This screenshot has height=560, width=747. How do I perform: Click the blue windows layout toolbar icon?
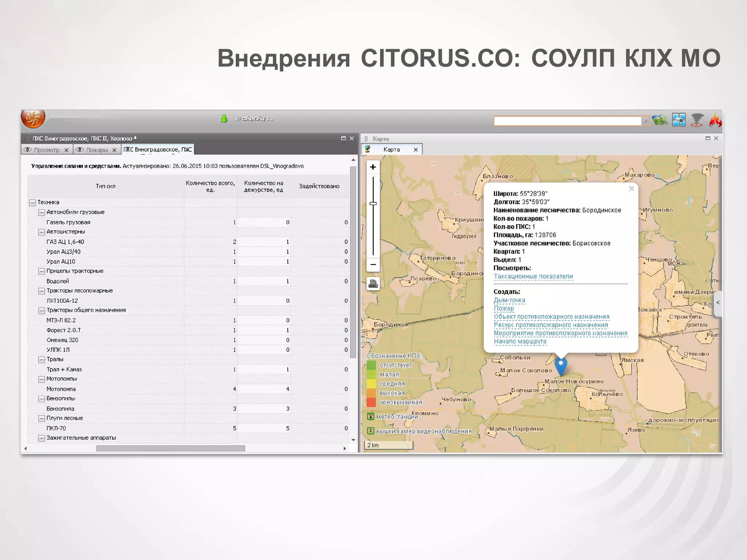[x=679, y=120]
